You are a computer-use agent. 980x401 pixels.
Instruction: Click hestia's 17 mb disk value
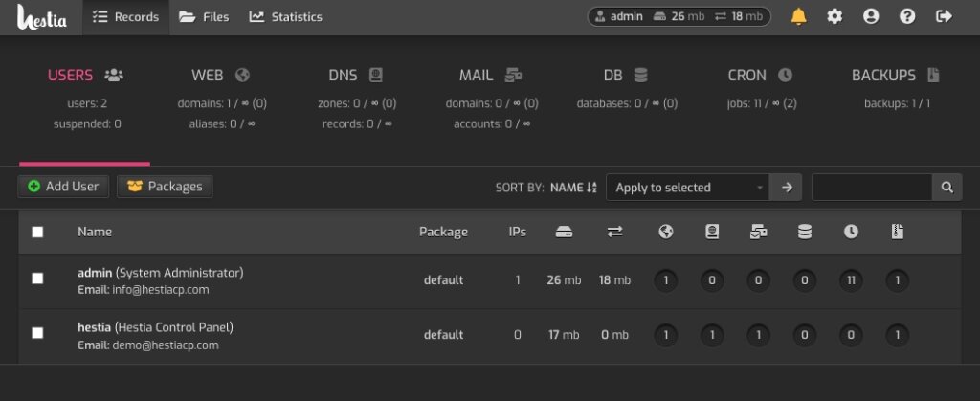[x=564, y=335]
